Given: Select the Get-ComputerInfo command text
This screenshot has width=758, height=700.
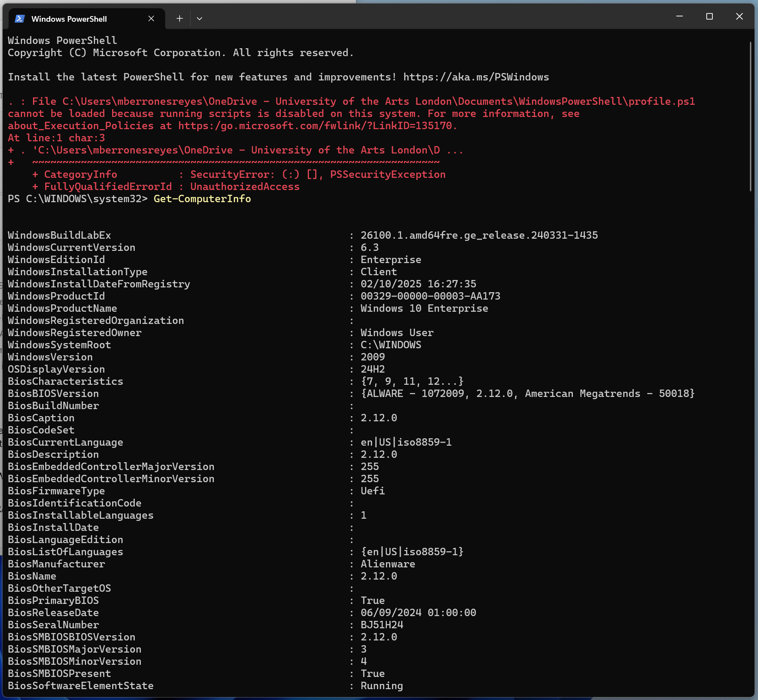Looking at the screenshot, I should [x=202, y=199].
